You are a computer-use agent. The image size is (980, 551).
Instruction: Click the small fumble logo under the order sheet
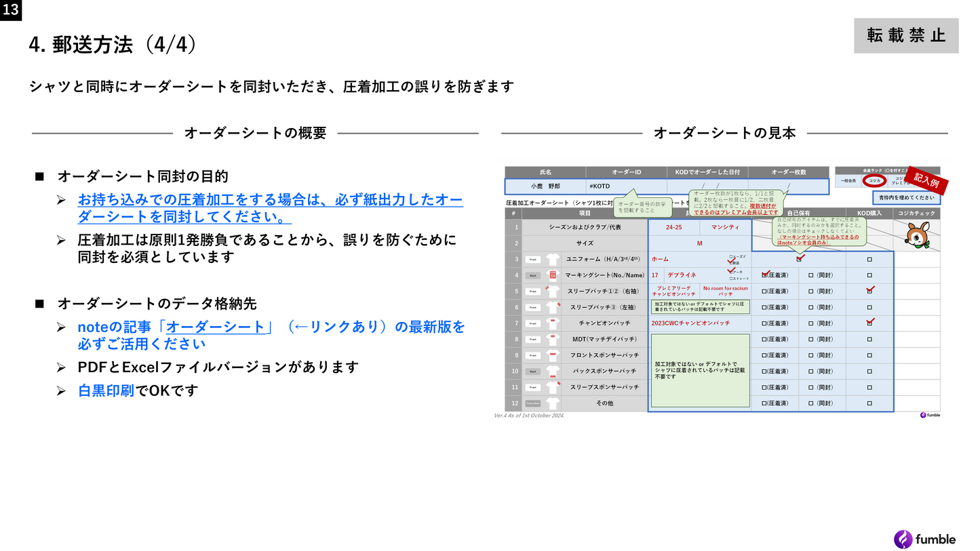pyautogui.click(x=930, y=415)
